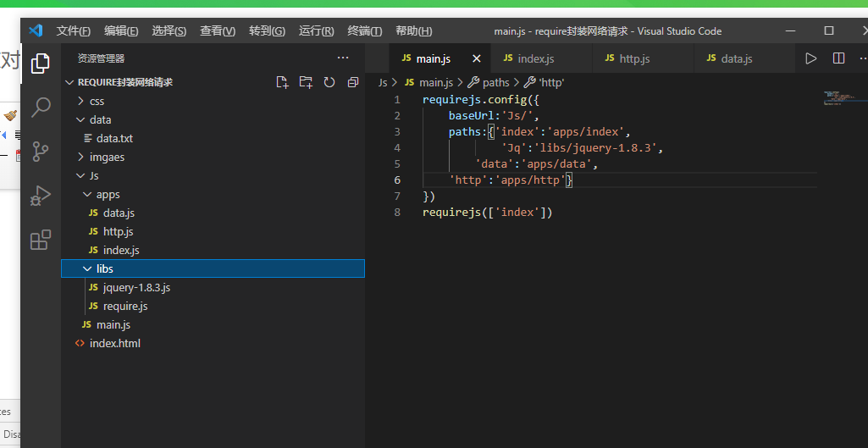Open the 运行(R) menu

316,31
